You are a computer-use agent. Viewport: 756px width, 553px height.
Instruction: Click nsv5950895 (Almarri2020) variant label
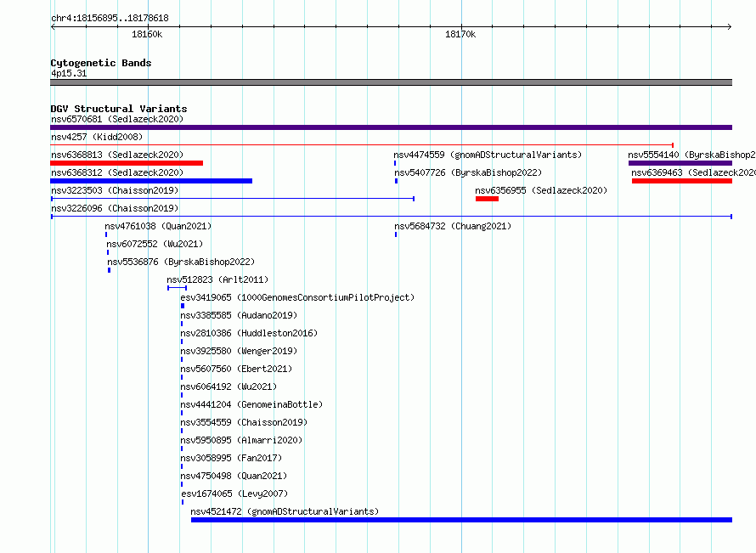pos(241,440)
